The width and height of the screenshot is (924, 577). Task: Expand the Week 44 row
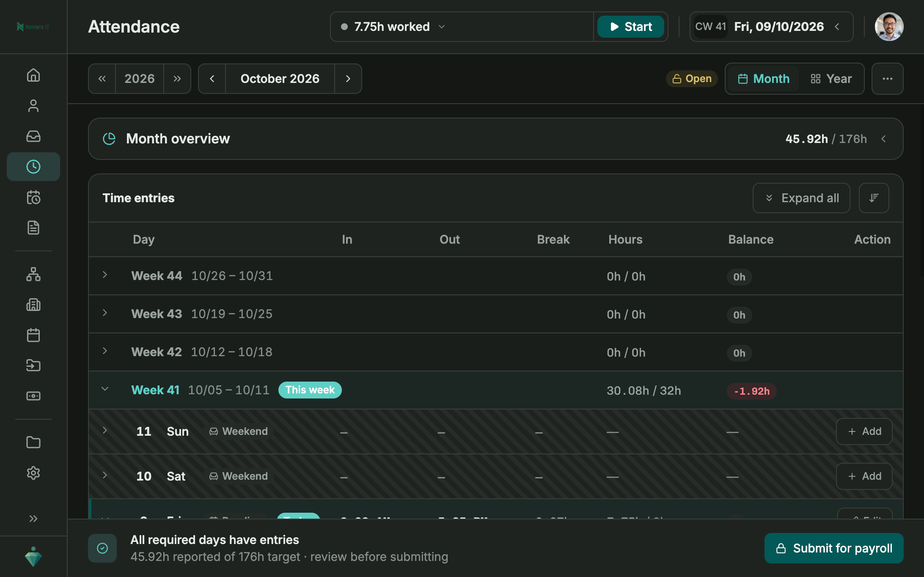105,275
